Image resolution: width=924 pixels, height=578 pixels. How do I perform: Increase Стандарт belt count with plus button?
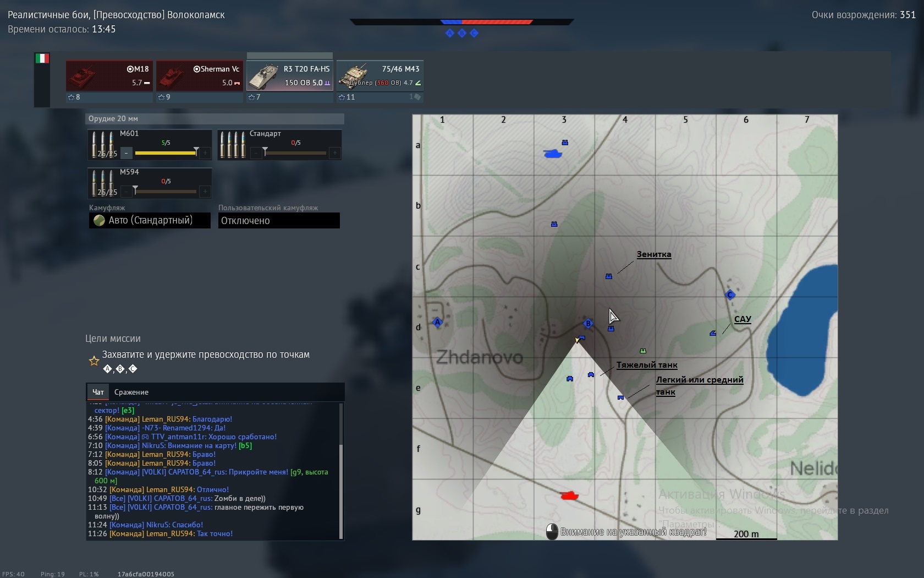coord(334,153)
